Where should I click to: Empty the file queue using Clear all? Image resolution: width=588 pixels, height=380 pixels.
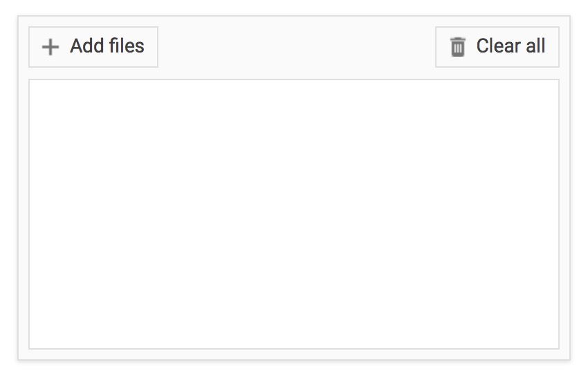(x=497, y=47)
